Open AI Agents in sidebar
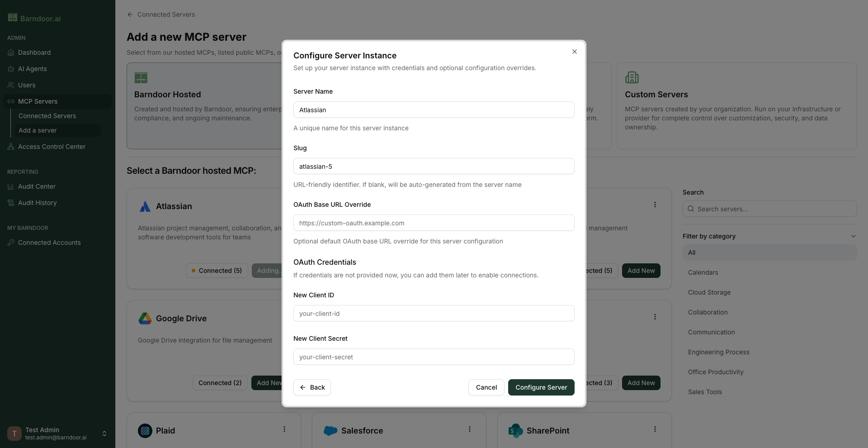Screen dimensions: 868x448 tap(57, 69)
